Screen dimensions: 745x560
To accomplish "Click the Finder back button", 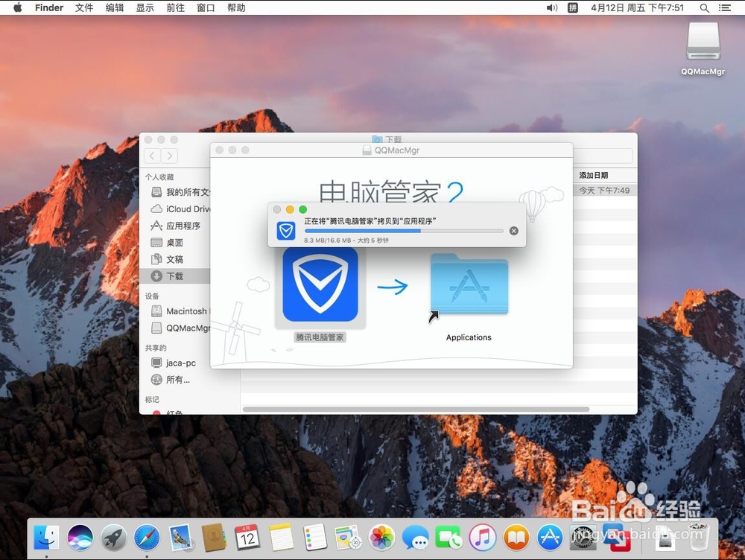I will (152, 156).
